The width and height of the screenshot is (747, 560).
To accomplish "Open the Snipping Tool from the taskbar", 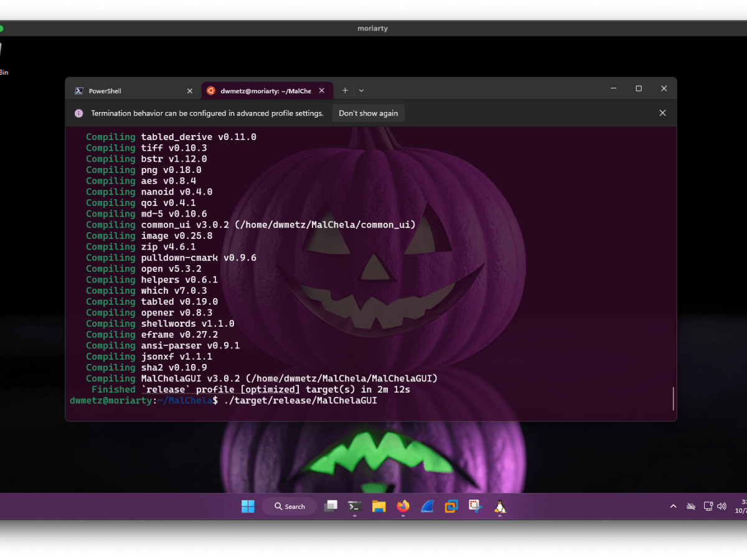I will (x=475, y=506).
